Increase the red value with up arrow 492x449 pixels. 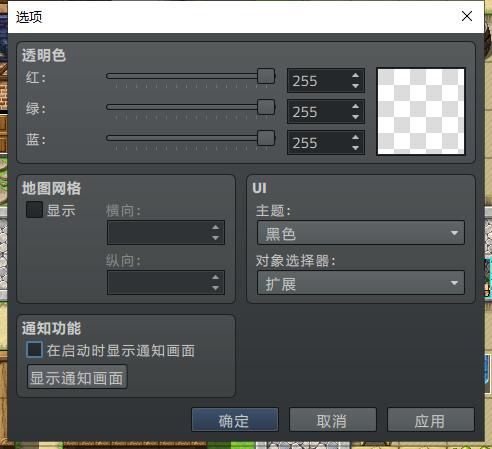(x=355, y=76)
